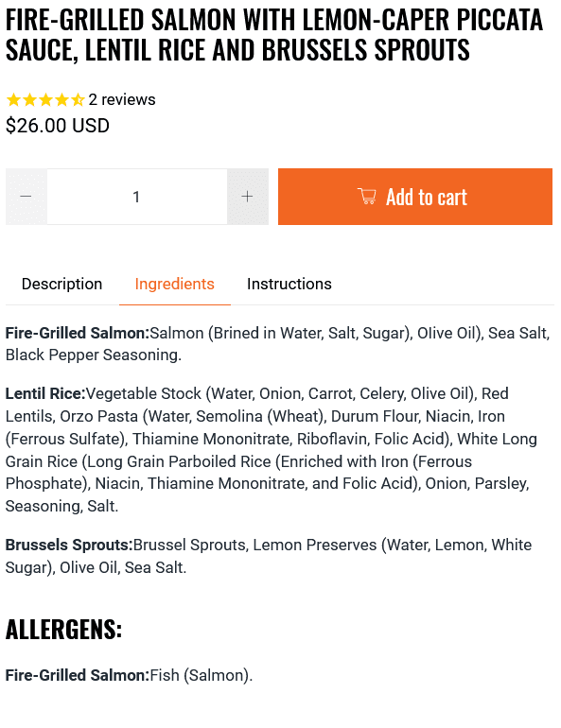Open the Description tab
Viewport: 561px width, 728px height.
tap(61, 284)
